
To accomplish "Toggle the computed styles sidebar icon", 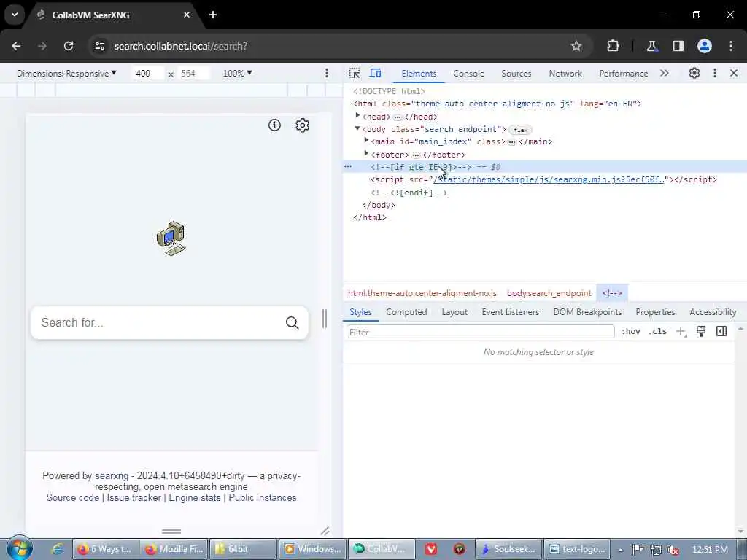I will [721, 332].
